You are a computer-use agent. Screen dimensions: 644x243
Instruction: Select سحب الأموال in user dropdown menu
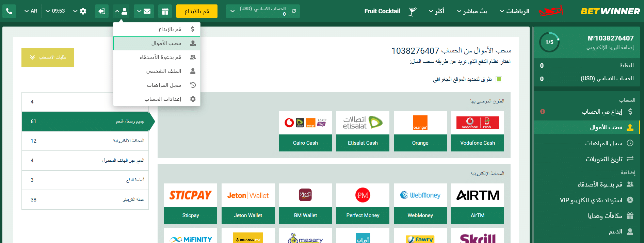click(x=157, y=43)
